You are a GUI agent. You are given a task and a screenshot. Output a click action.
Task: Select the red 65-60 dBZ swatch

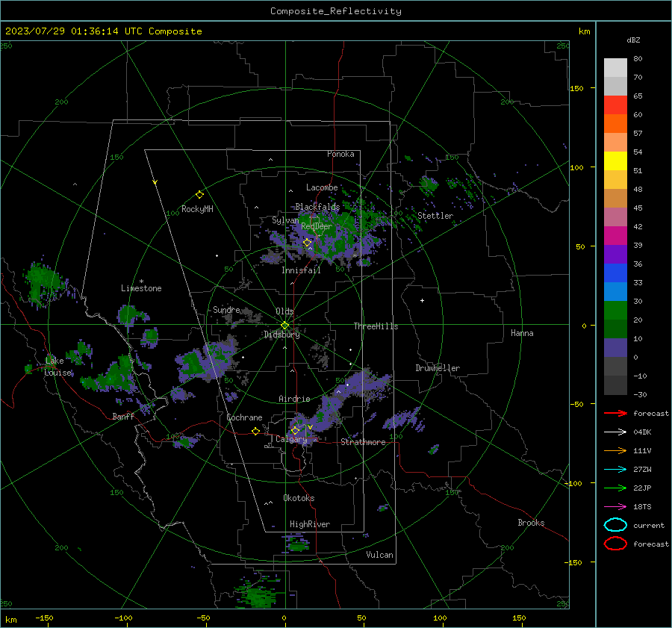point(615,105)
